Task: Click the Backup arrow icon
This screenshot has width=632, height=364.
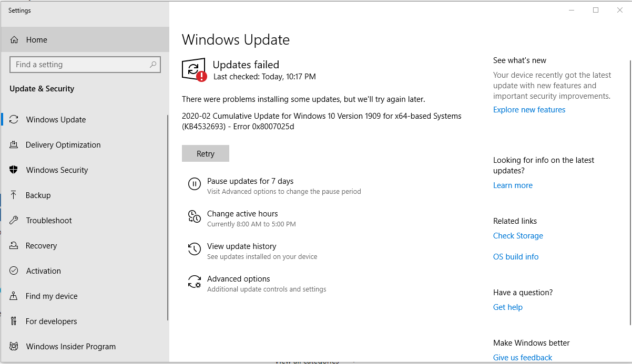Action: (x=14, y=195)
